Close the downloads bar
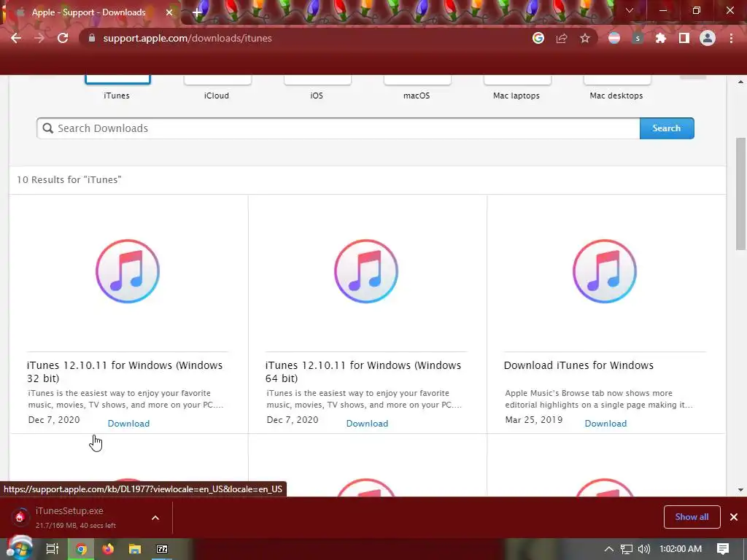This screenshot has width=747, height=560. click(x=734, y=517)
